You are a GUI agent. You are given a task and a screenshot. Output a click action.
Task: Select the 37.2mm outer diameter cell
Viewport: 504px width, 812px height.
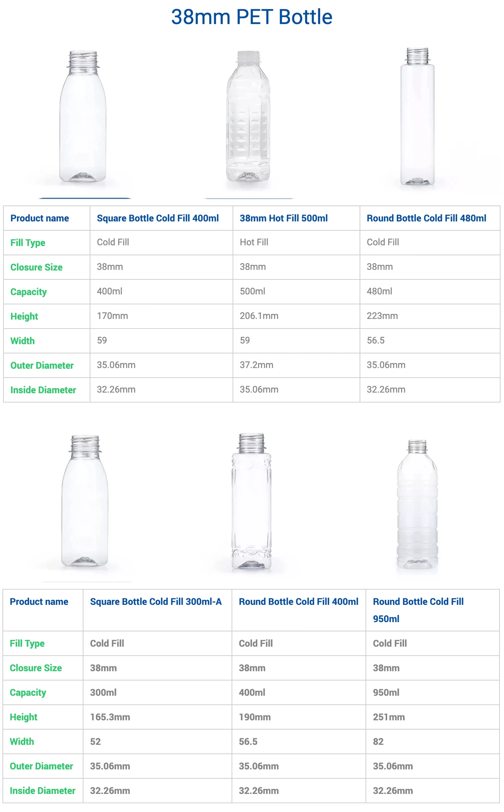(x=296, y=365)
